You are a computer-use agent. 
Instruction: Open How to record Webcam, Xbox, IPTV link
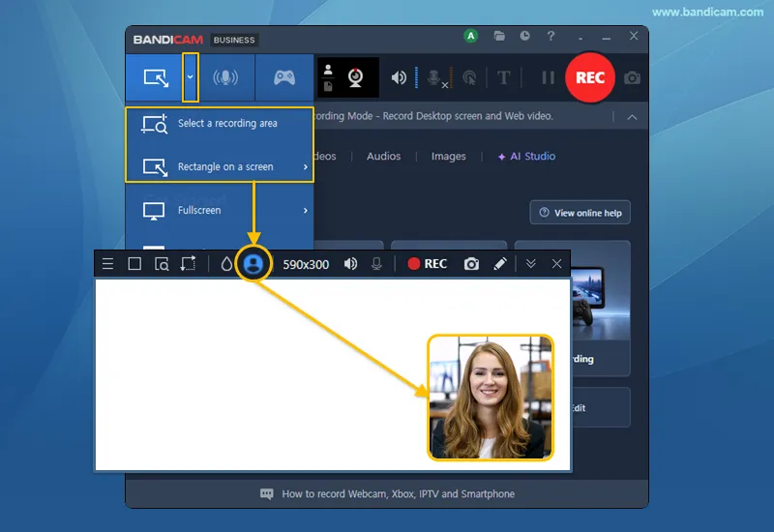(398, 494)
